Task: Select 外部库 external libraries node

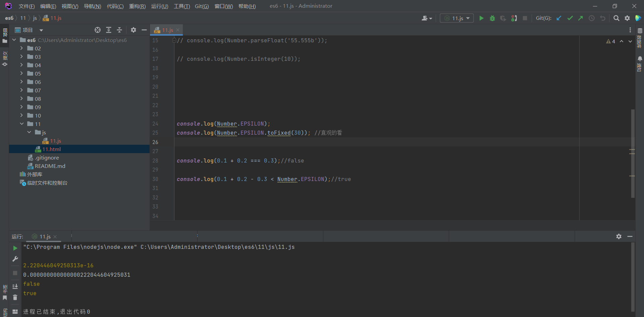Action: tap(34, 174)
